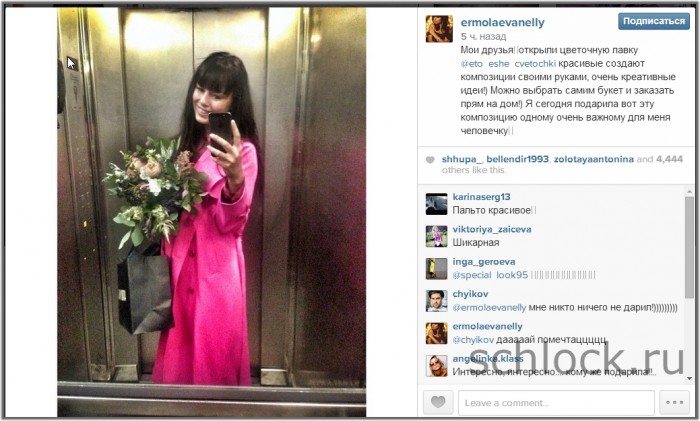Open bellendir1993 profile from likes list

coord(517,159)
